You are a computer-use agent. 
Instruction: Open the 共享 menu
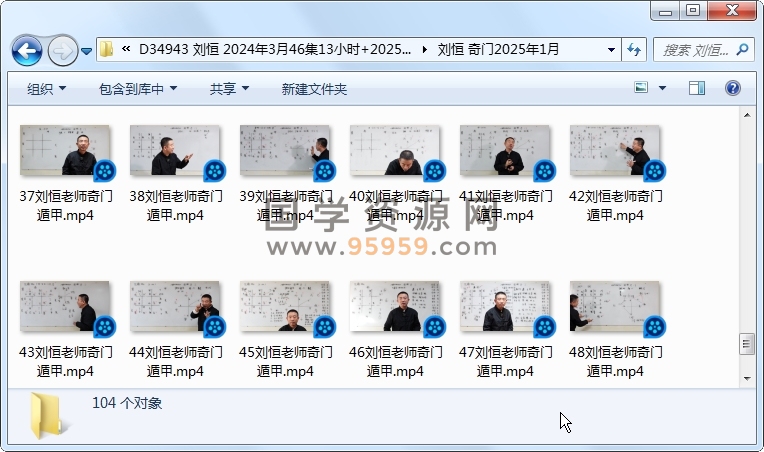[229, 89]
